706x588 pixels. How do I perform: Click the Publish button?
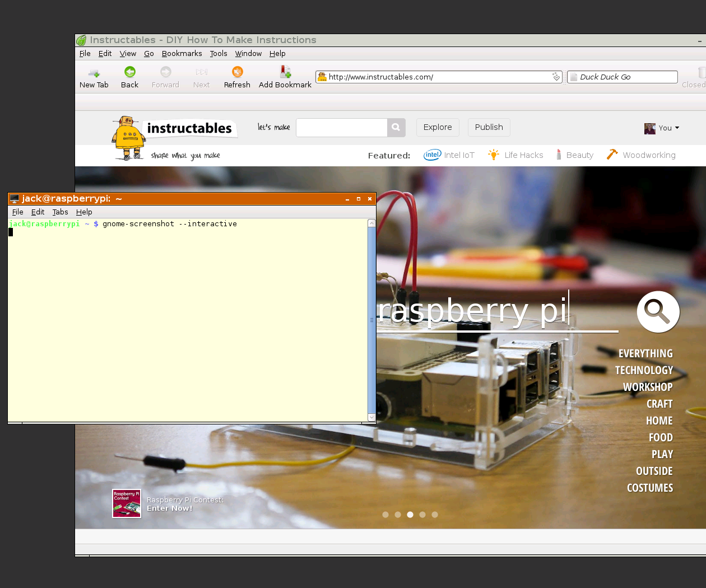point(489,127)
